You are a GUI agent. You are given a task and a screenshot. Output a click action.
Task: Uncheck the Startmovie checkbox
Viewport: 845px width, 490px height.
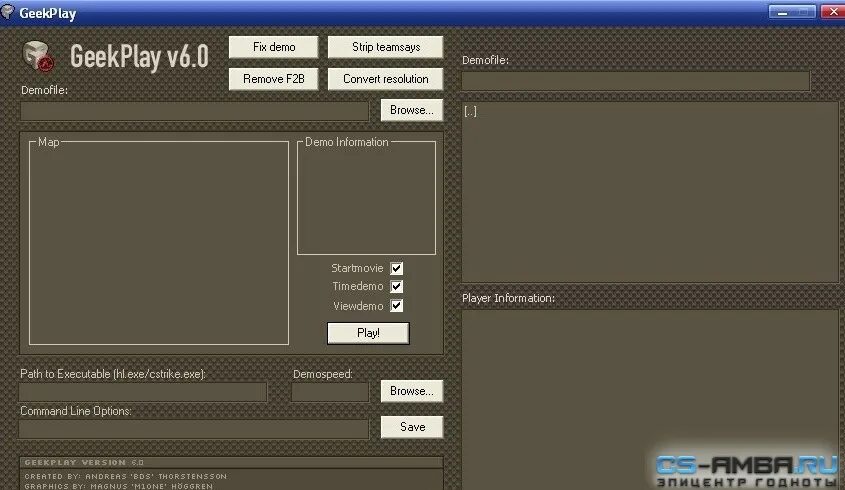pyautogui.click(x=397, y=268)
